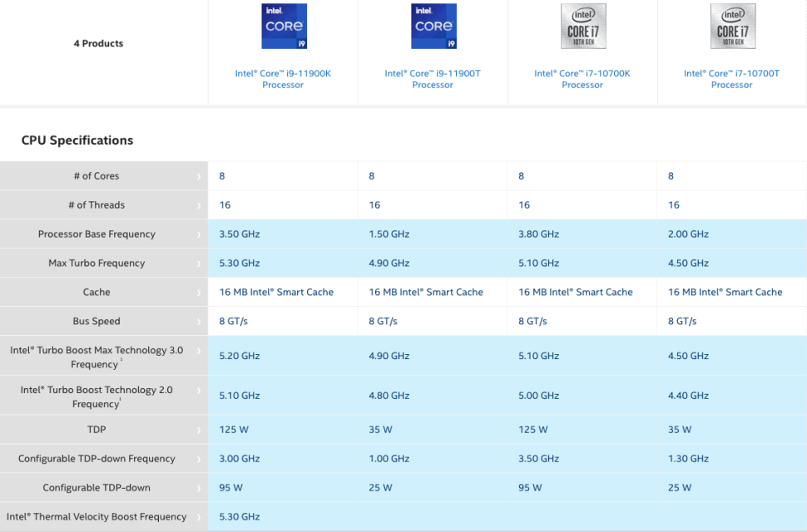Image resolution: width=807 pixels, height=532 pixels.
Task: Click the 'Cache' row label
Action: [97, 292]
